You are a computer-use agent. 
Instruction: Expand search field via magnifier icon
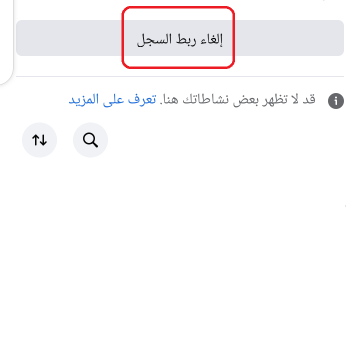pos(90,140)
